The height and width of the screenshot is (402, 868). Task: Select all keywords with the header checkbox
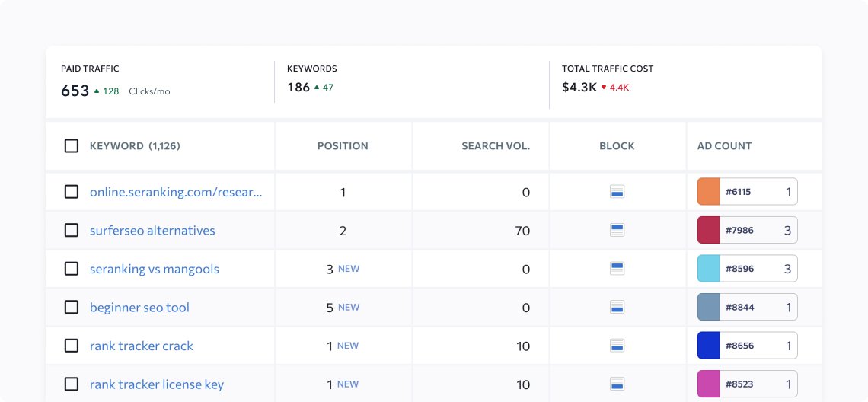[x=72, y=145]
